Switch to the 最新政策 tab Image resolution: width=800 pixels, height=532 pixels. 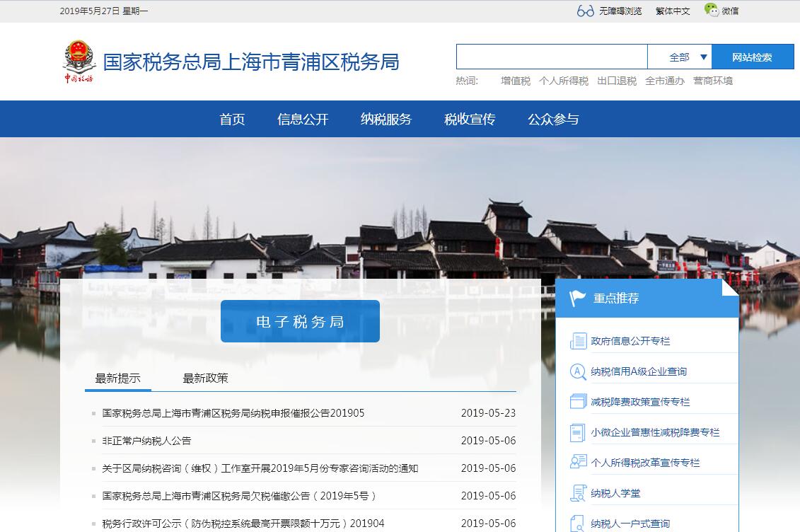point(205,378)
